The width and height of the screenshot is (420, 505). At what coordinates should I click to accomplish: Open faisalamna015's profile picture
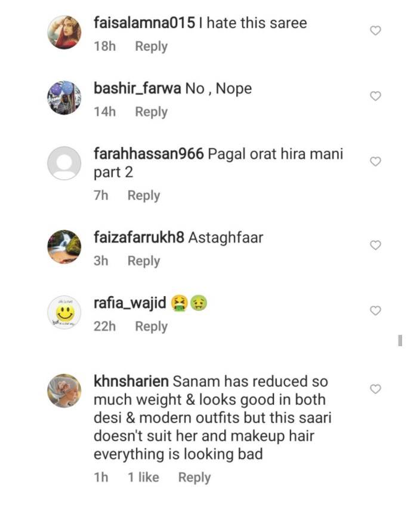(x=64, y=32)
